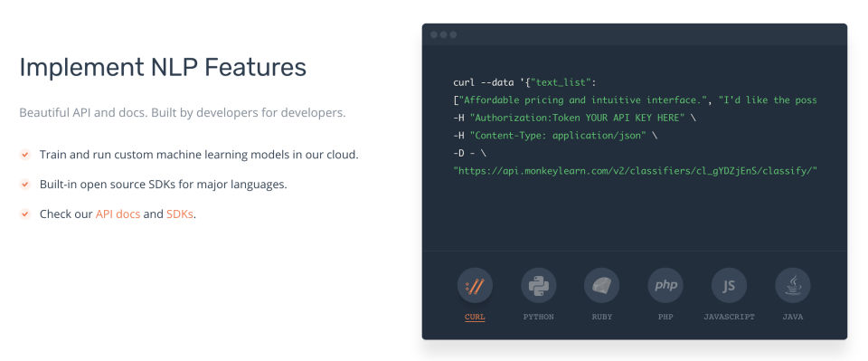Click the Affordable pricing code string line
Viewport: 868px width, 361px height.
pyautogui.click(x=635, y=100)
